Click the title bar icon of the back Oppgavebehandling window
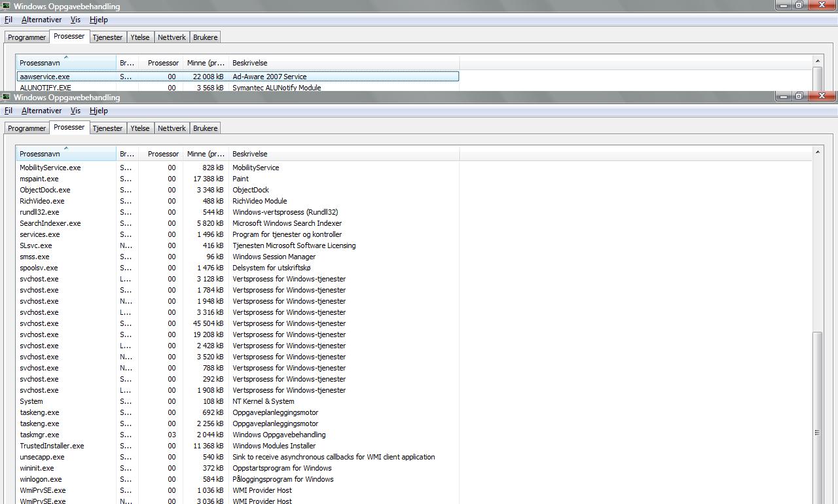 click(x=6, y=6)
